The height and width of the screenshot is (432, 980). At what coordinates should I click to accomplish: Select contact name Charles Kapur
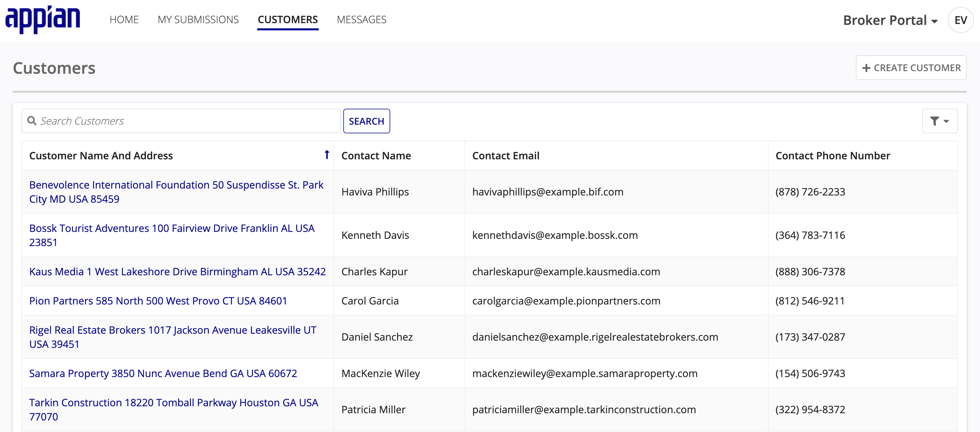pyautogui.click(x=374, y=272)
